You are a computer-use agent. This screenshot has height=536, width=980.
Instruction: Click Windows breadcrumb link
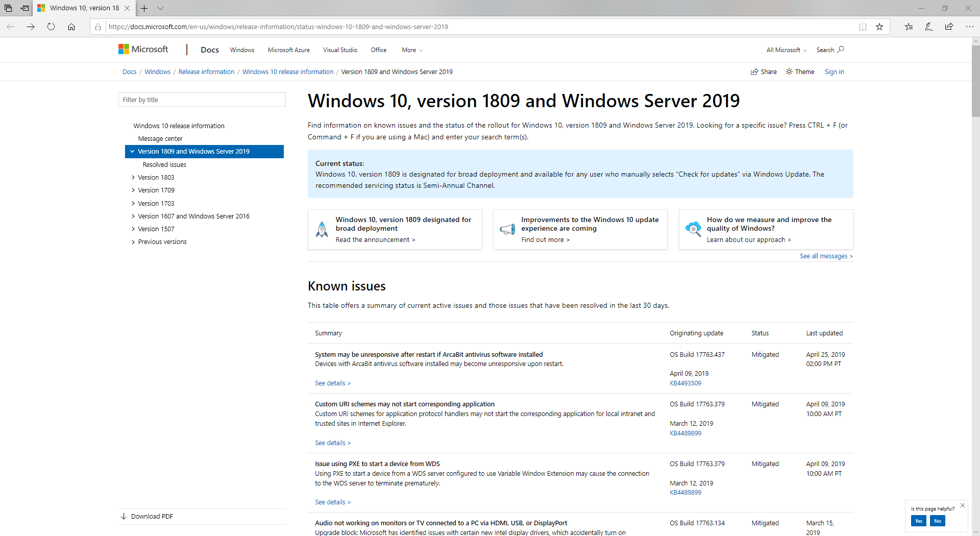pos(157,72)
